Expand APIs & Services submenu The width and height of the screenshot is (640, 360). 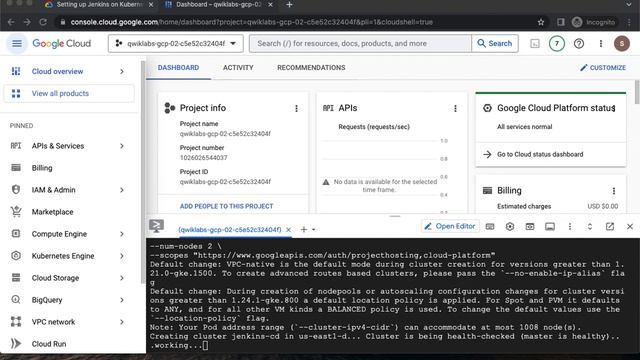point(122,146)
